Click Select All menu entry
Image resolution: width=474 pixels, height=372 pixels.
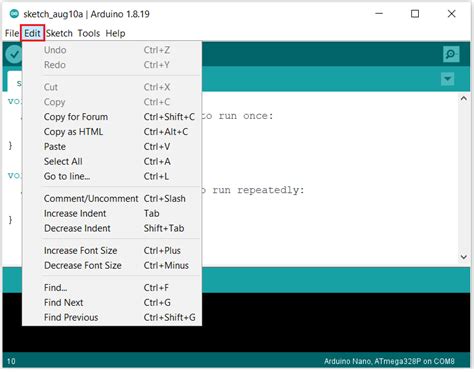tap(112, 161)
